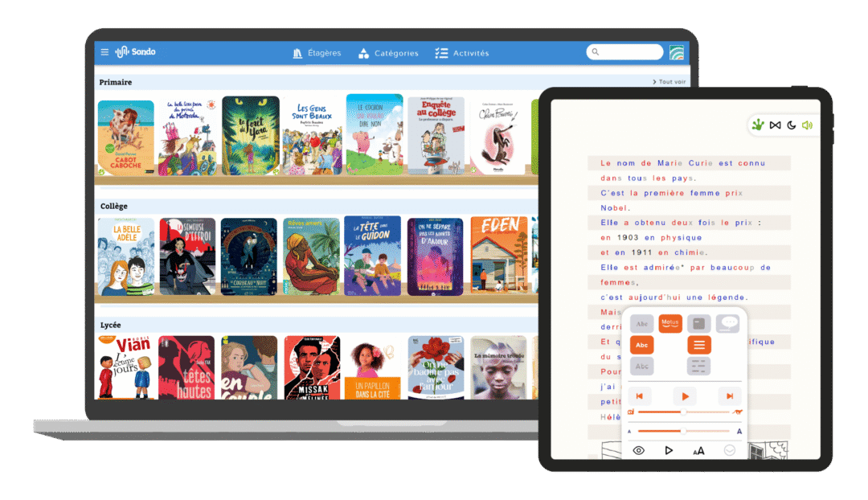Viewport: 868px width, 500px height.
Task: Open the Activités tab
Action: pos(461,53)
